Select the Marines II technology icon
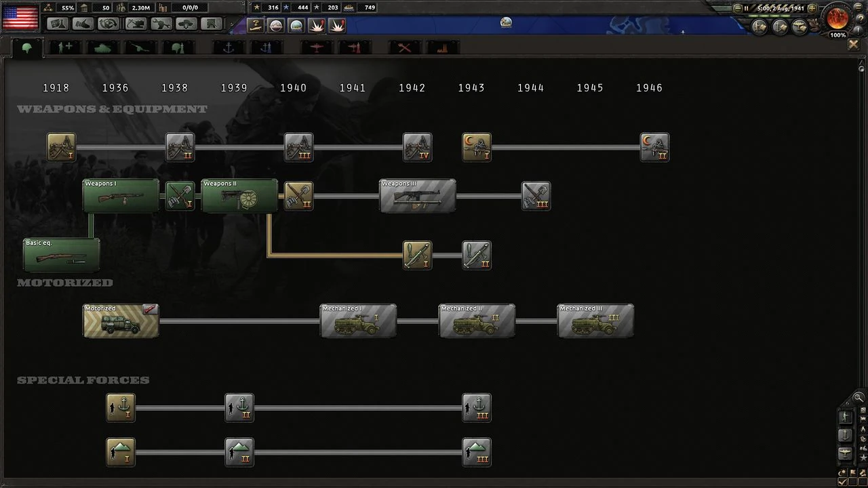The width and height of the screenshot is (868, 488). pyautogui.click(x=239, y=408)
